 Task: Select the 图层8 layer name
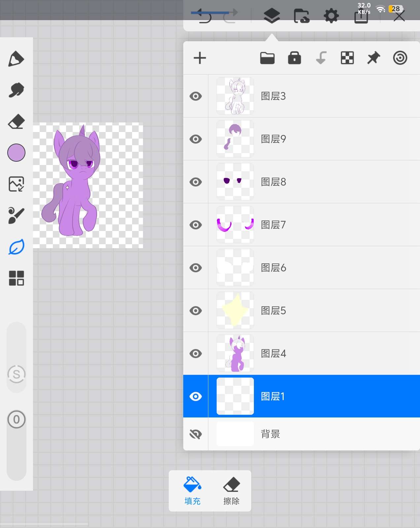[273, 182]
